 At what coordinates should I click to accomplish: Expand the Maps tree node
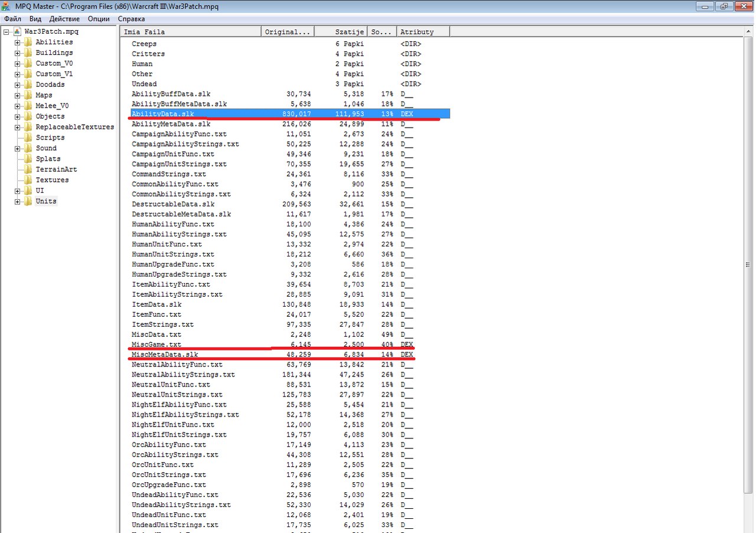tap(18, 95)
